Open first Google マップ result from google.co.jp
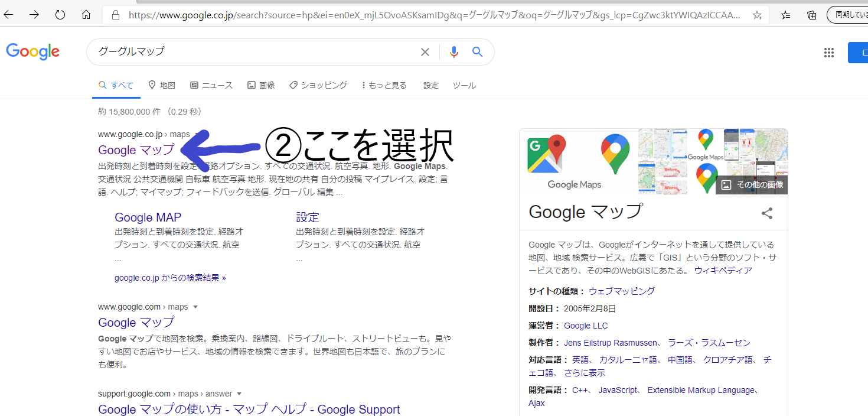Viewport: 868px width, 416px height. (x=136, y=150)
